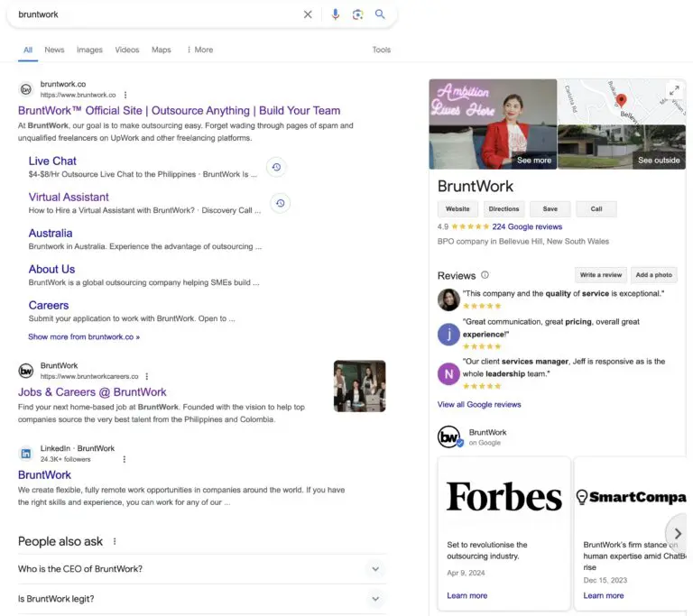Image resolution: width=693 pixels, height=616 pixels.
Task: Select the All results tab
Action: click(x=28, y=50)
